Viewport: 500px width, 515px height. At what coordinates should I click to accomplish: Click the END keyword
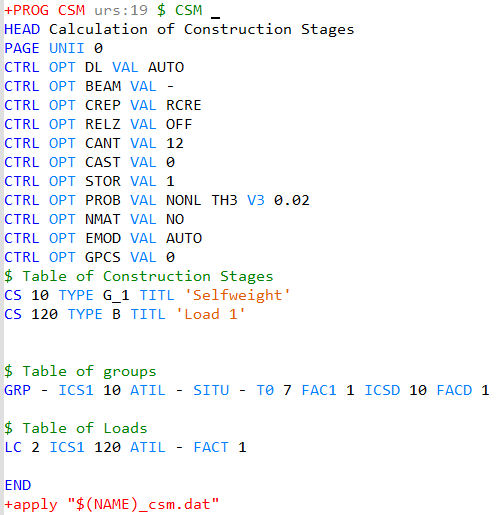click(x=18, y=485)
